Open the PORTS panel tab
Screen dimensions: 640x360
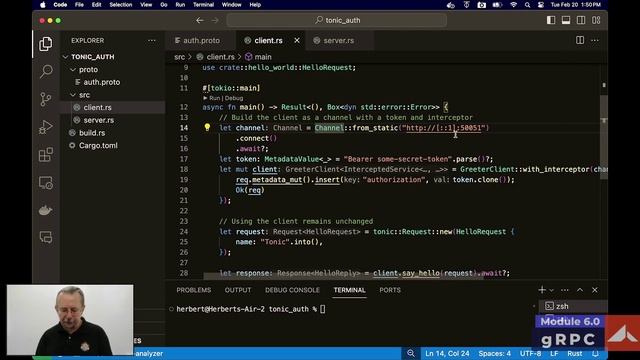pyautogui.click(x=390, y=290)
